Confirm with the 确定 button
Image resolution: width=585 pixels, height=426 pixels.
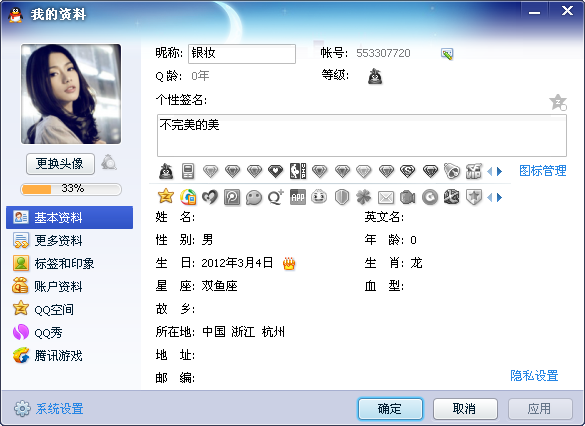click(390, 409)
